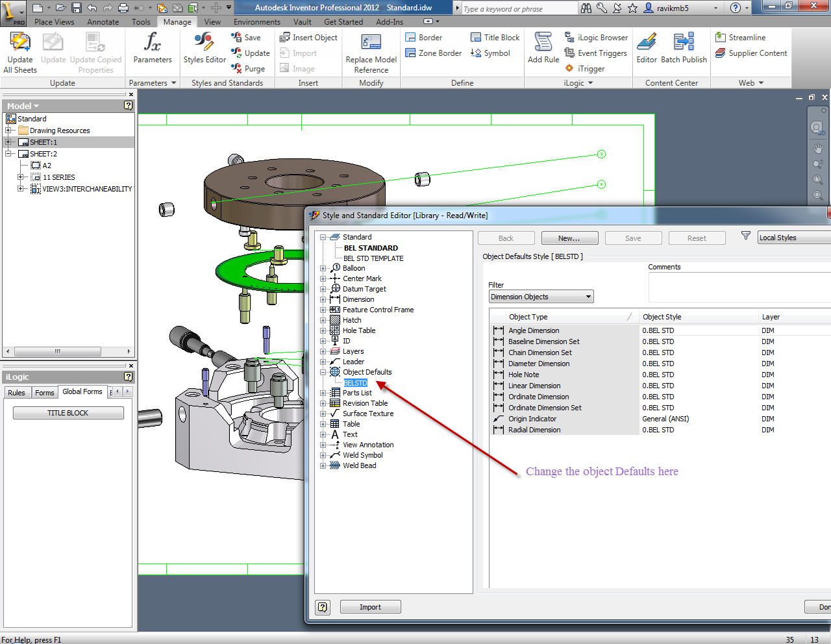Expand the Dimension node in the style tree
This screenshot has height=644, width=831.
(x=323, y=299)
